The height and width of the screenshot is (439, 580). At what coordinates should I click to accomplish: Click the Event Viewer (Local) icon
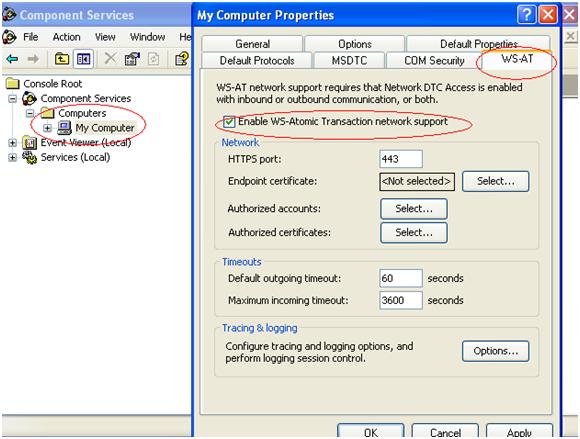point(30,143)
